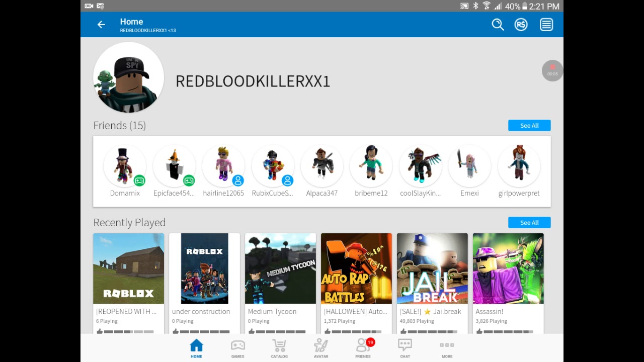Viewport: 644px width, 362px height.
Task: Click REDBLOODKILLERXX1 username heading
Action: click(x=253, y=81)
